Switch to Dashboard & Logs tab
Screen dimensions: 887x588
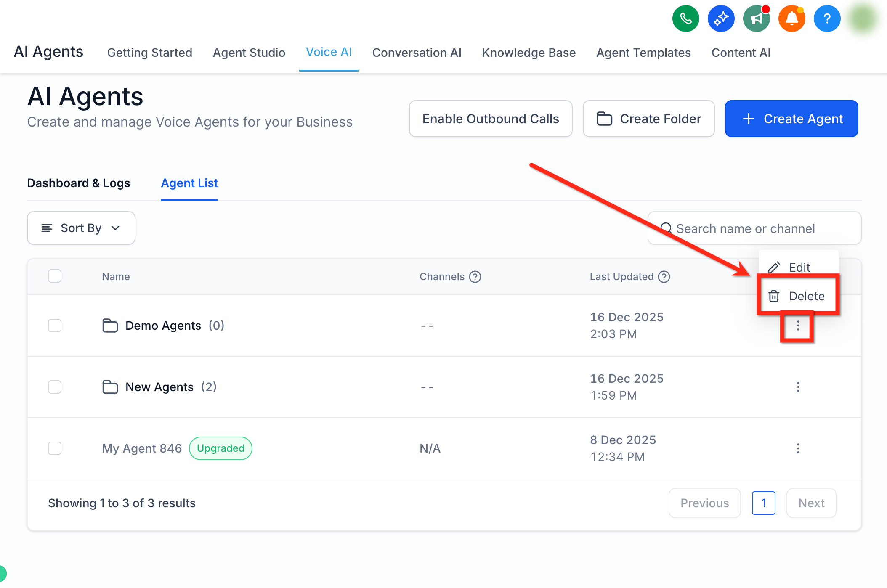pos(79,183)
